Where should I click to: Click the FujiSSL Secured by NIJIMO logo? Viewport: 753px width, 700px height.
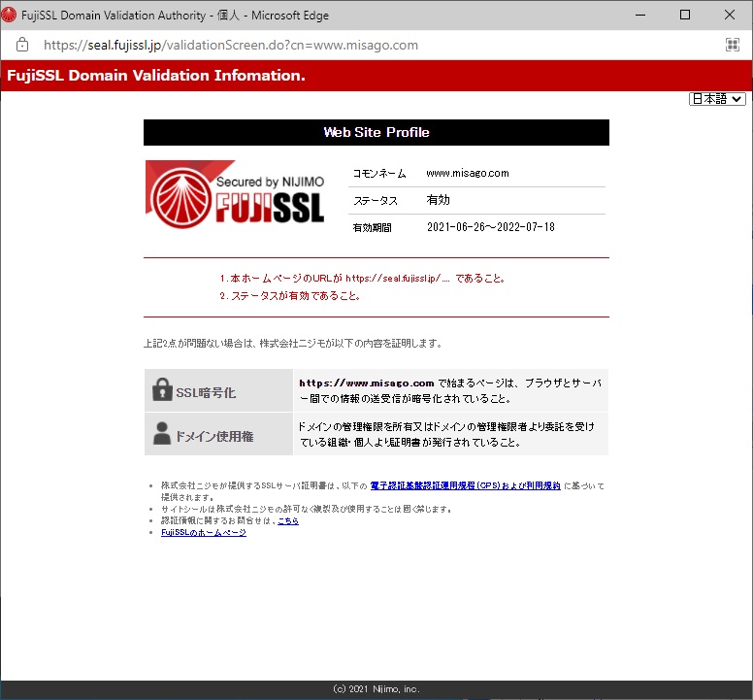point(235,194)
